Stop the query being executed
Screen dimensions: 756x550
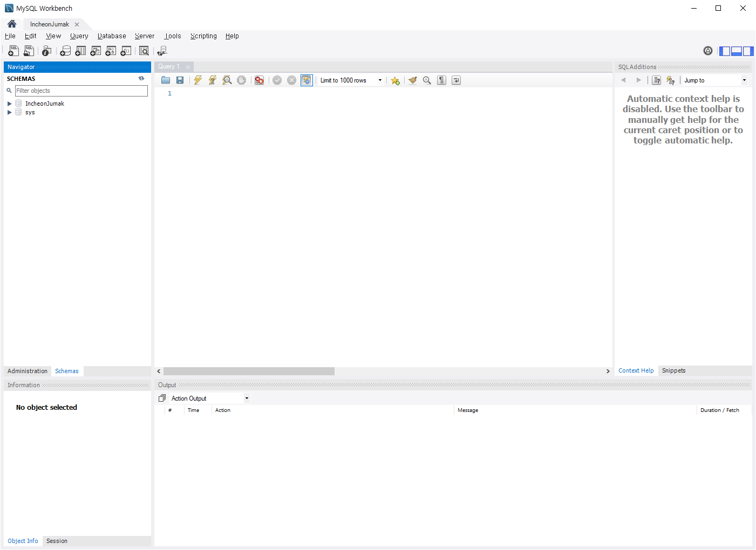[x=242, y=80]
